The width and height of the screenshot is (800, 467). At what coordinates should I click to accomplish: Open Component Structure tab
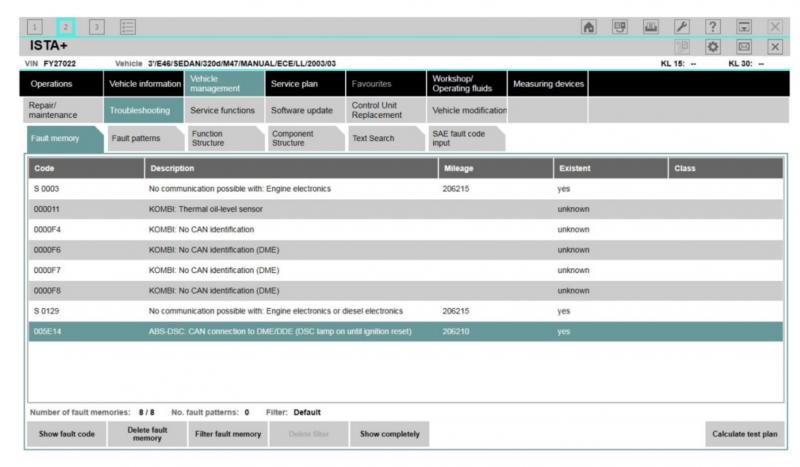[x=305, y=138]
